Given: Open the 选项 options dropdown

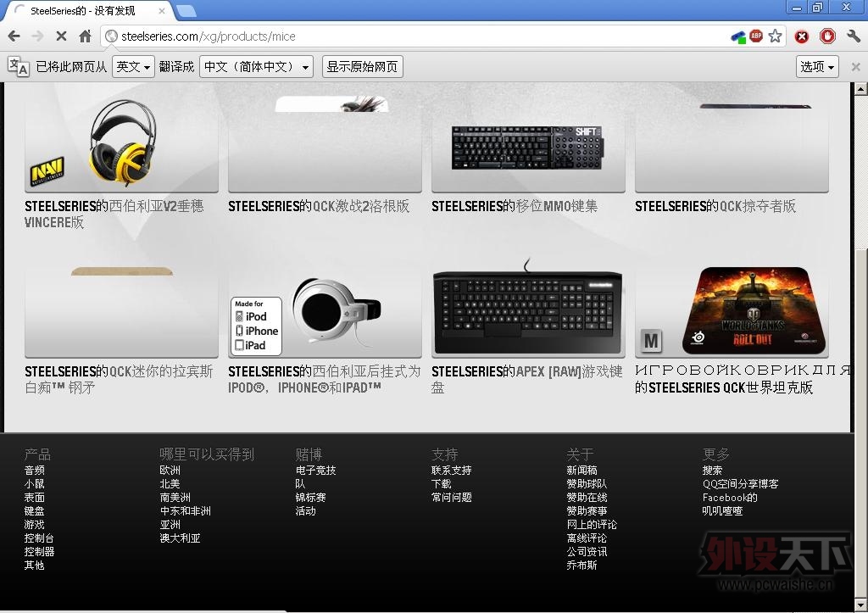Looking at the screenshot, I should (x=817, y=67).
